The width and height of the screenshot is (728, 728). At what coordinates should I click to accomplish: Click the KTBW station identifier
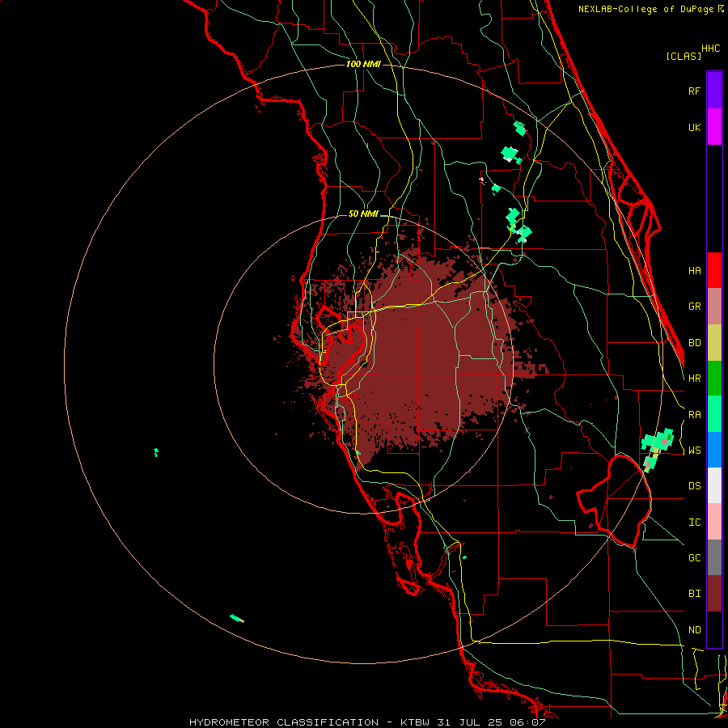(415, 722)
